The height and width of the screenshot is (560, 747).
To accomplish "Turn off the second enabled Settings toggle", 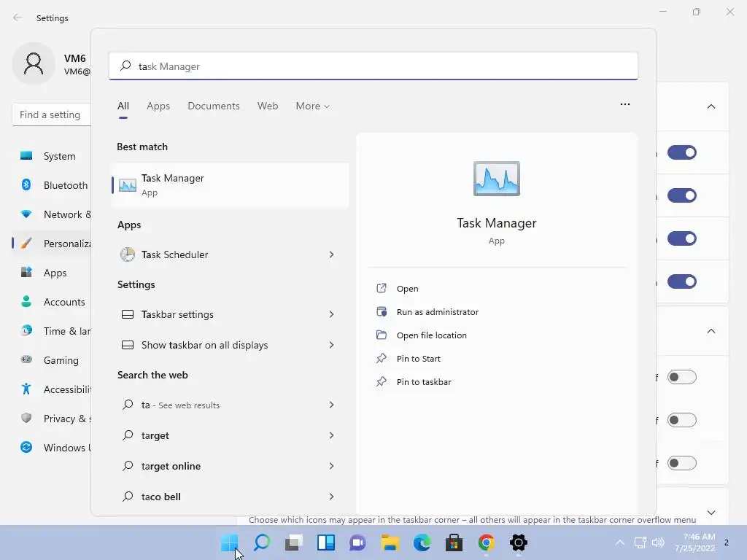I will pyautogui.click(x=682, y=195).
